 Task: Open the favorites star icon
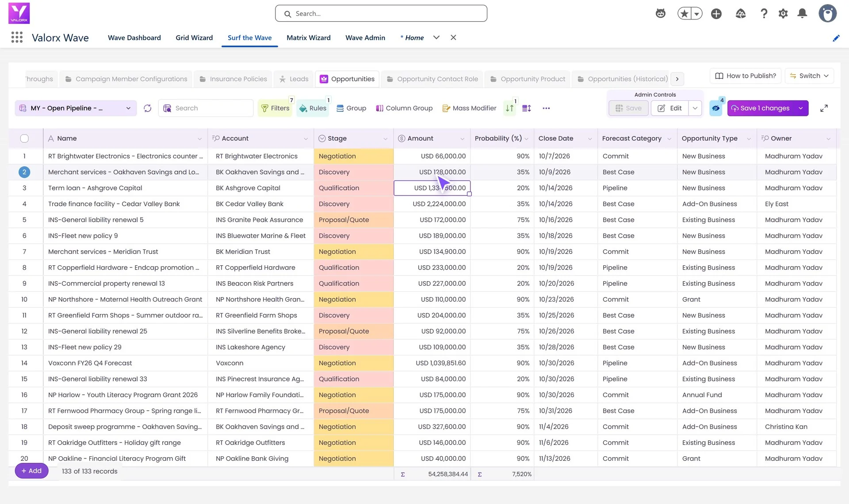click(x=685, y=14)
